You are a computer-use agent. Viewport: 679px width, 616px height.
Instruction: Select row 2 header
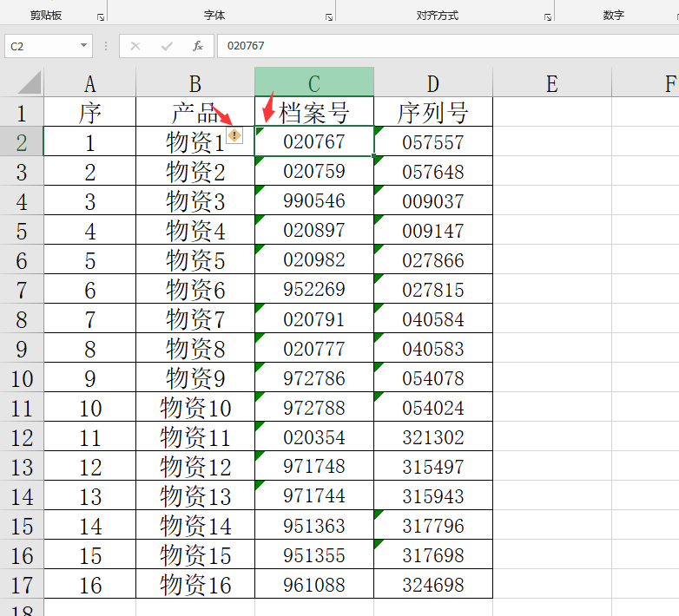[x=22, y=141]
